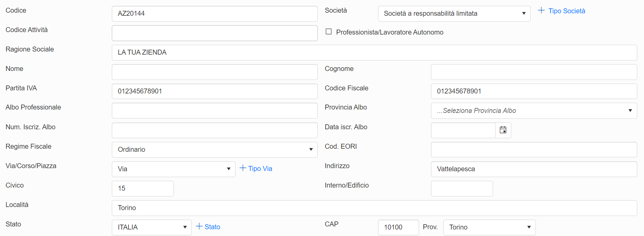Select the CAP field containing 10100
This screenshot has height=236, width=644.
point(398,227)
